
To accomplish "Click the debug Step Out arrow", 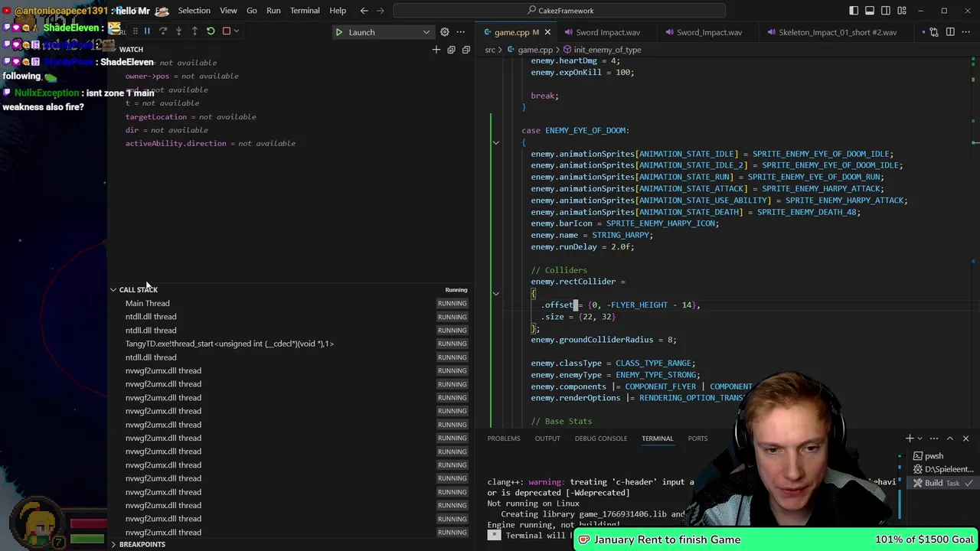I will tap(194, 31).
